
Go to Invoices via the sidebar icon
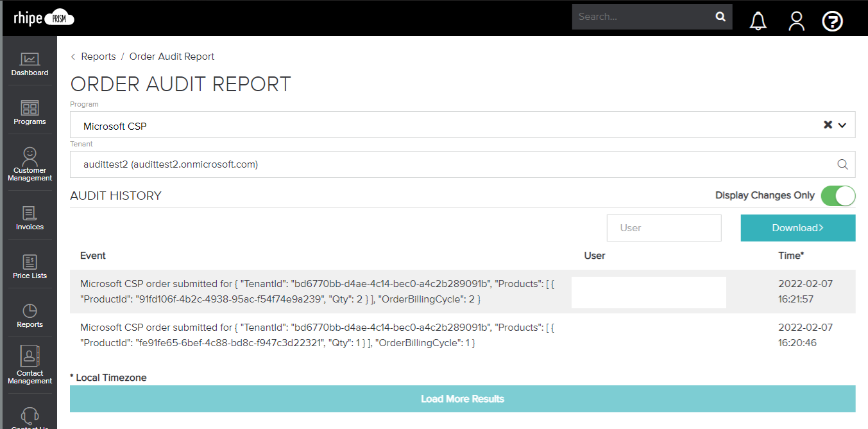click(30, 216)
